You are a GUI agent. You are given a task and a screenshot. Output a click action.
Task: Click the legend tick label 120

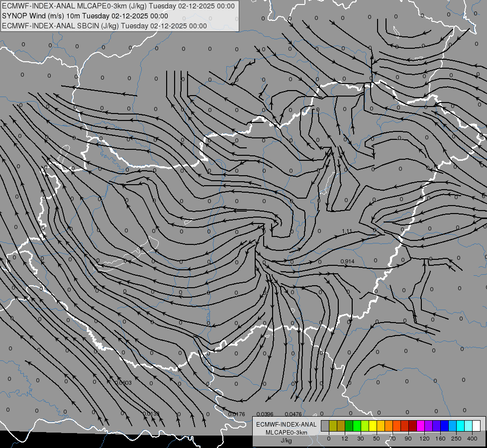click(x=425, y=439)
